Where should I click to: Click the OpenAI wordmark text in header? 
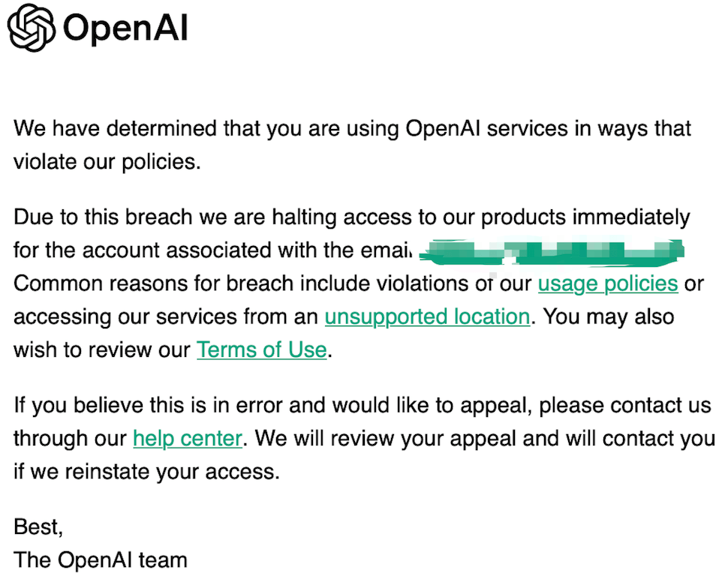125,28
